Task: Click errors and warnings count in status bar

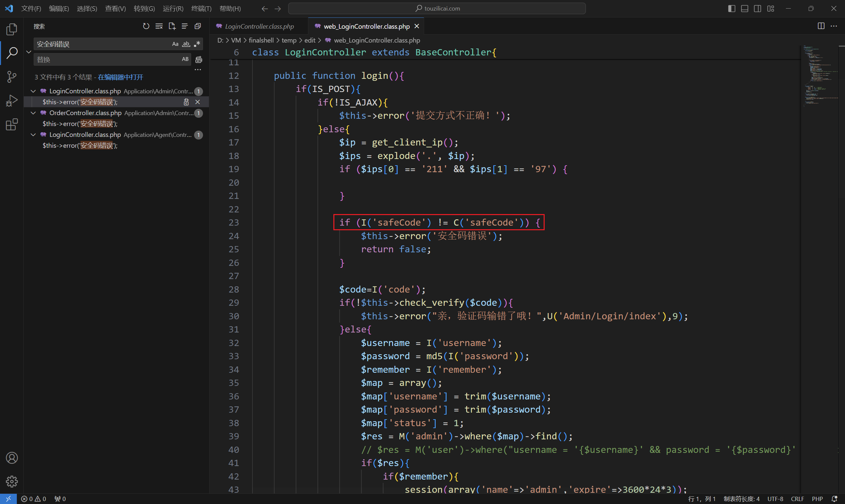Action: pyautogui.click(x=33, y=499)
